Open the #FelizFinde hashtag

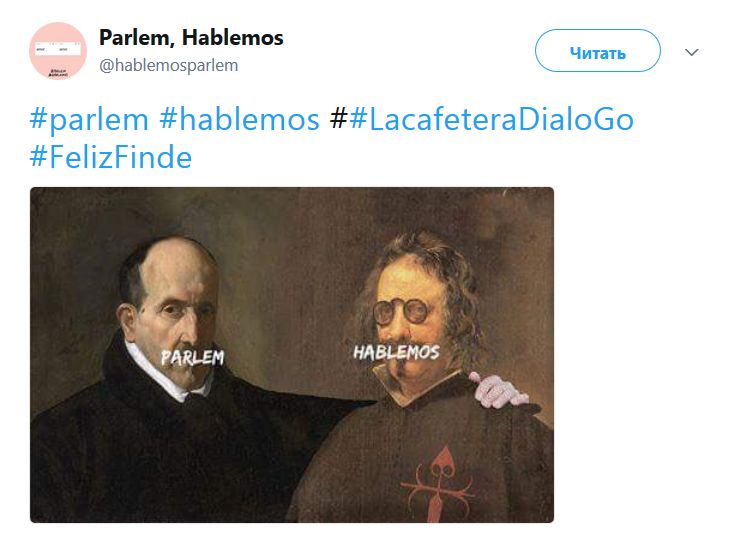tap(110, 157)
